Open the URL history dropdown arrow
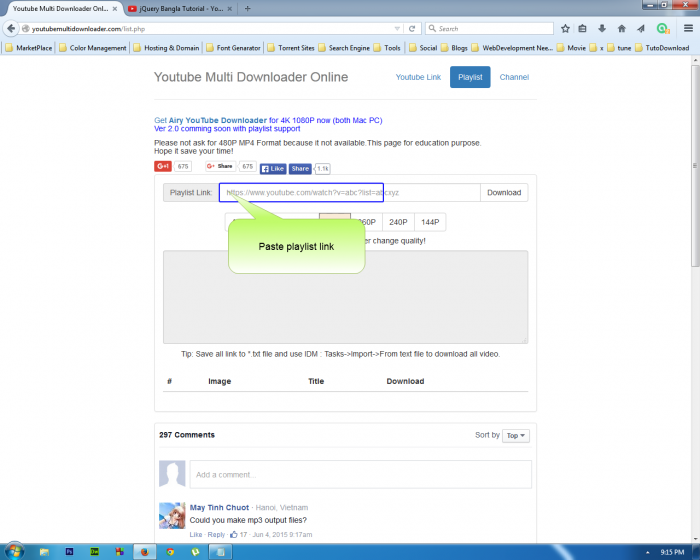This screenshot has width=700, height=560. [x=397, y=29]
